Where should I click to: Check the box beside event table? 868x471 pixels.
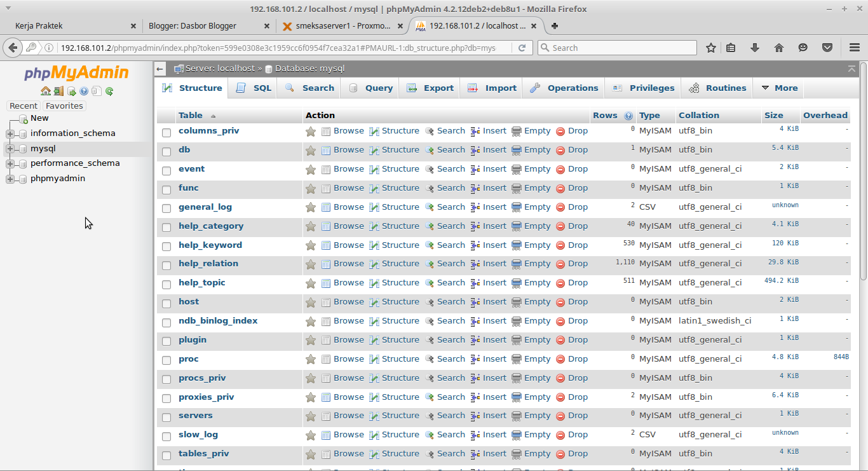166,171
